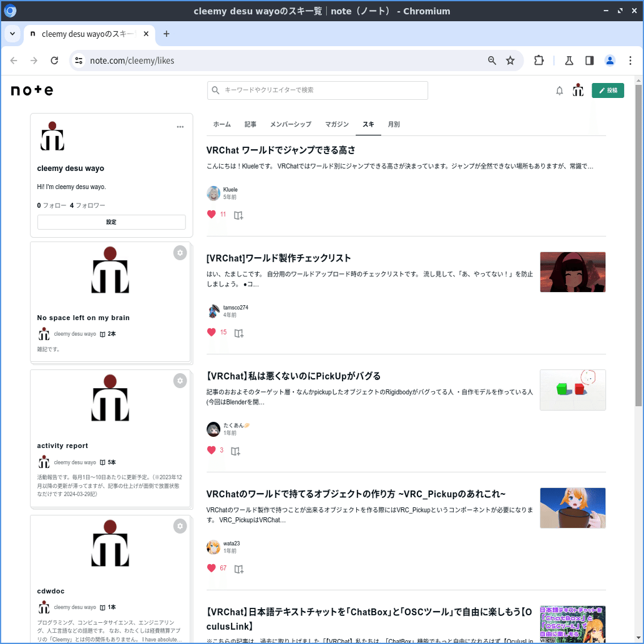Click たくあん author avatar
Image resolution: width=644 pixels, height=644 pixels.
pyautogui.click(x=213, y=429)
